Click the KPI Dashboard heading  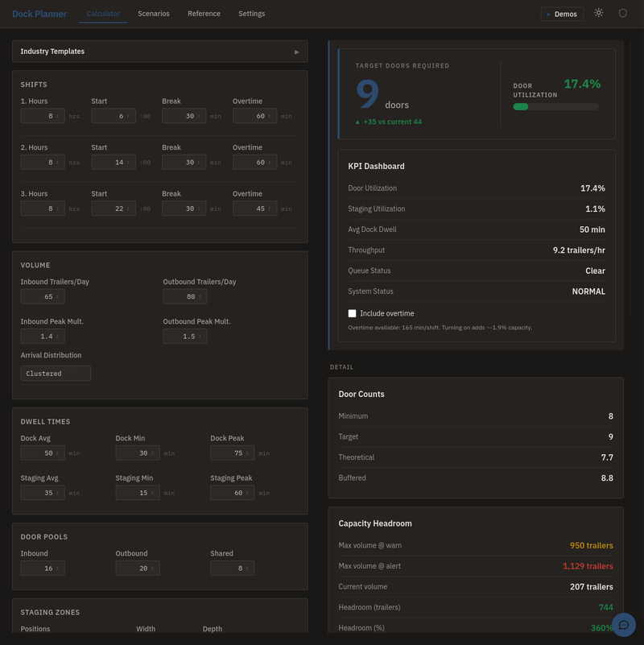tap(376, 166)
